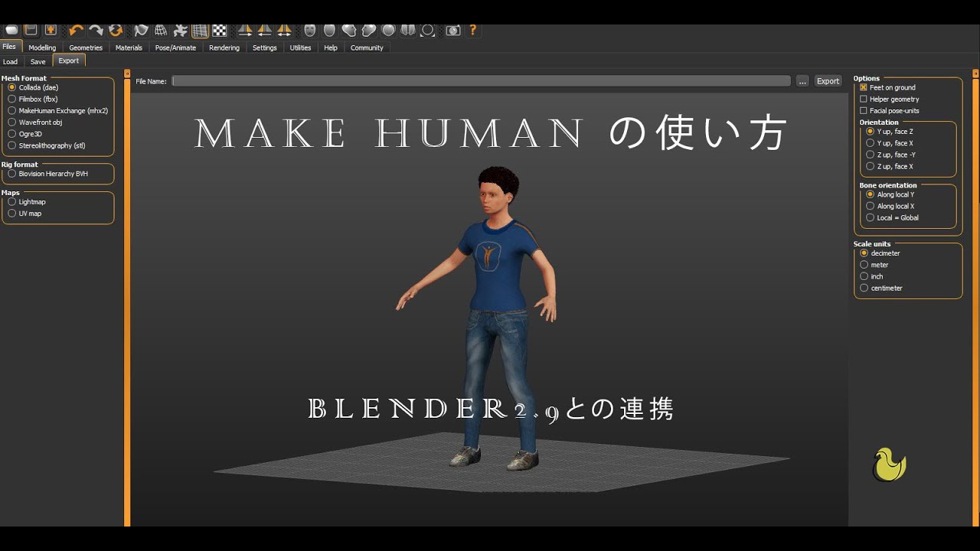Select Along local Y bone orientation
Viewport: 980px width, 551px height.
(x=890, y=194)
